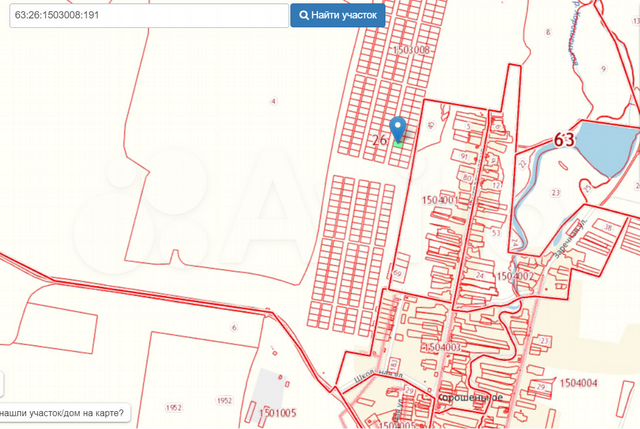Open 'нашли участок/дом на карте?' prompt
The image size is (640, 429).
64,413
